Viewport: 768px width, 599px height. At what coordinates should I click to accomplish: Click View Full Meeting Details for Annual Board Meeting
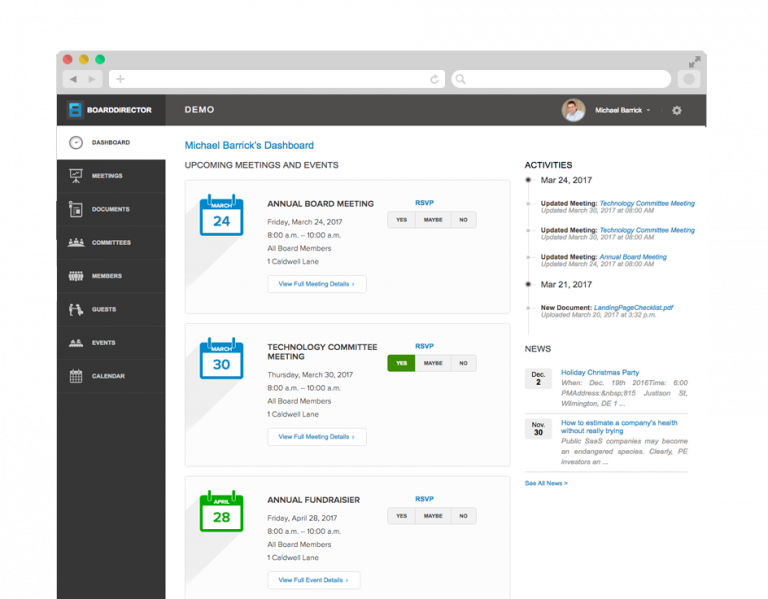(x=316, y=284)
